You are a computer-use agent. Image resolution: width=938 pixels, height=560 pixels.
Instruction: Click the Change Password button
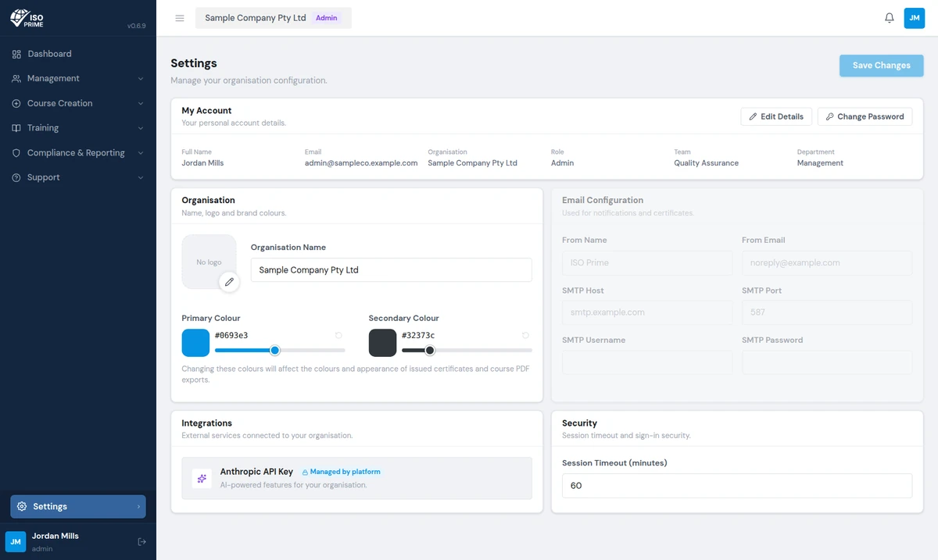click(865, 116)
